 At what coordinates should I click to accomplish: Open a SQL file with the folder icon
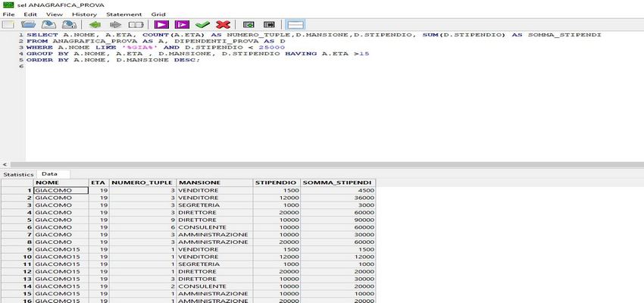pos(28,25)
